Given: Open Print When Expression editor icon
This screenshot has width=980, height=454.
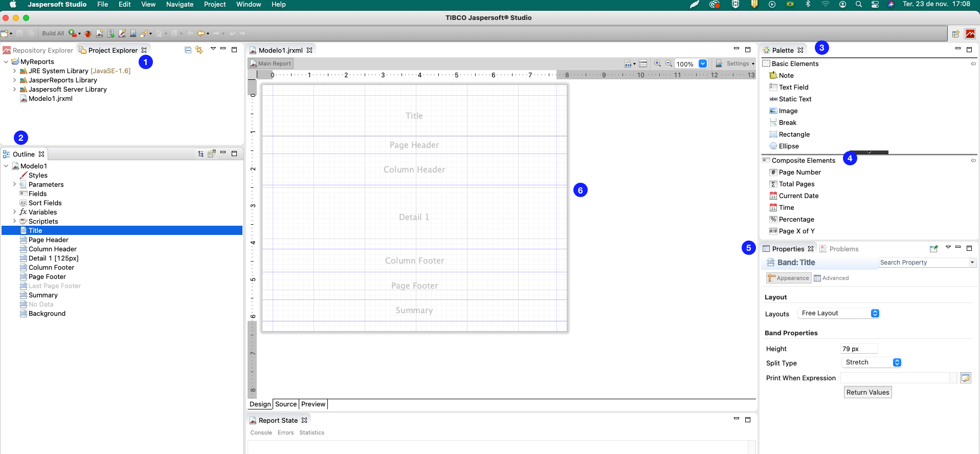Looking at the screenshot, I should pyautogui.click(x=966, y=378).
